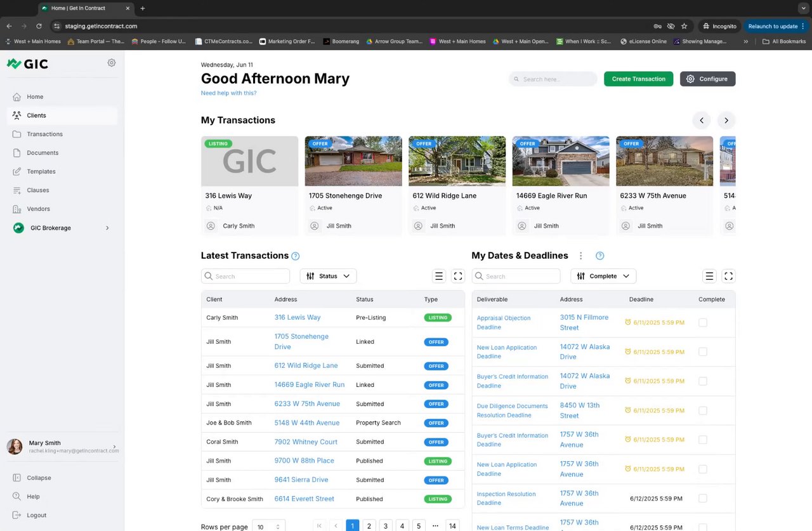Go to pagination page 2
Screen dimensions: 812x531
(x=369, y=526)
